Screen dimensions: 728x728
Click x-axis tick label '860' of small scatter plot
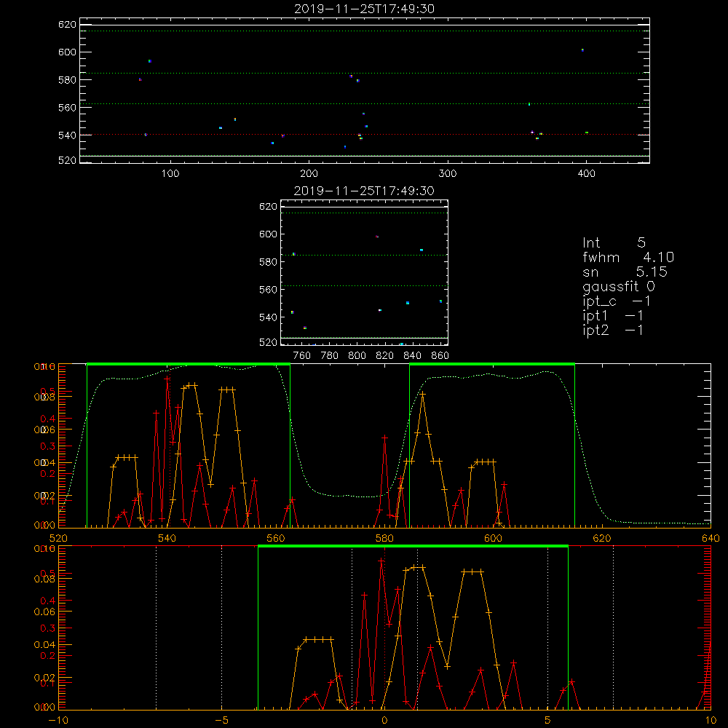(440, 356)
